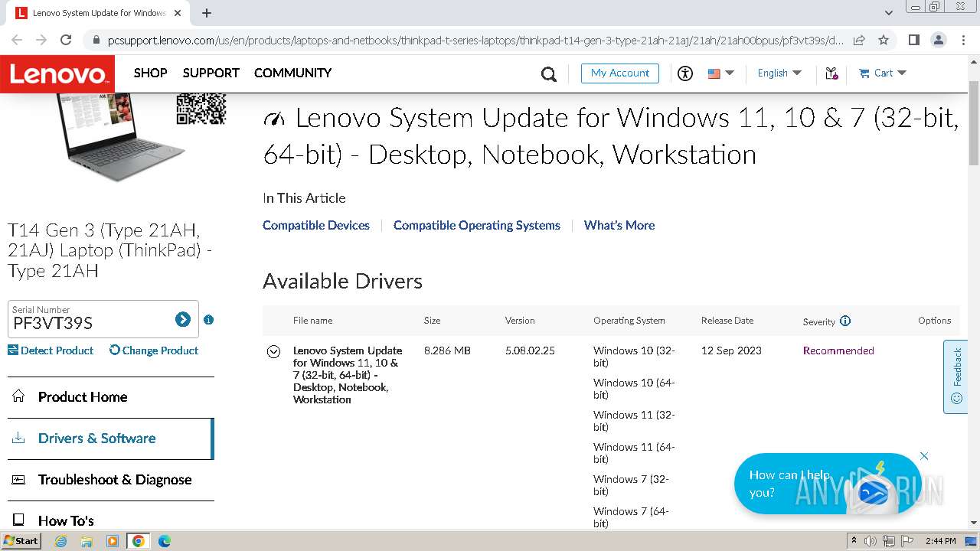This screenshot has height=551, width=980.
Task: Open the SUPPORT menu
Action: (x=211, y=73)
